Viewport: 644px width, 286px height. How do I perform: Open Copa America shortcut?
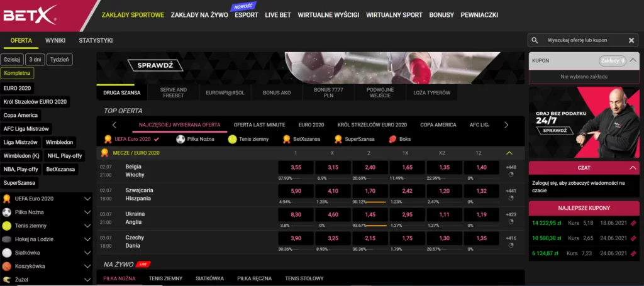(x=21, y=115)
